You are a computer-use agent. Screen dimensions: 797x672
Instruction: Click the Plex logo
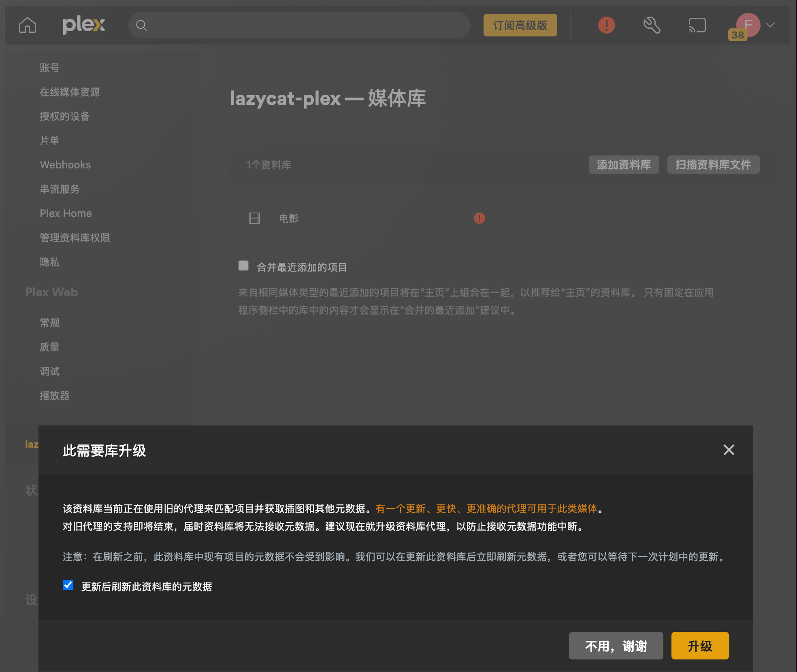[x=84, y=25]
